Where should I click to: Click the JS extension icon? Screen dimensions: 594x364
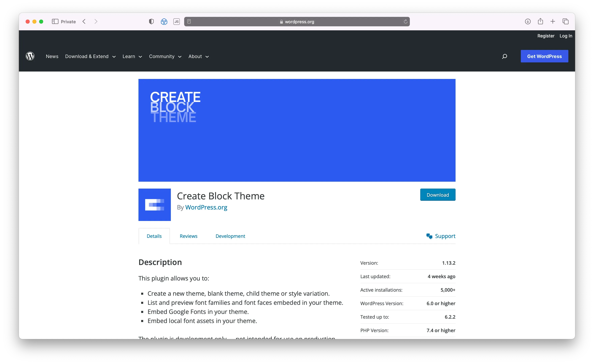pos(177,21)
